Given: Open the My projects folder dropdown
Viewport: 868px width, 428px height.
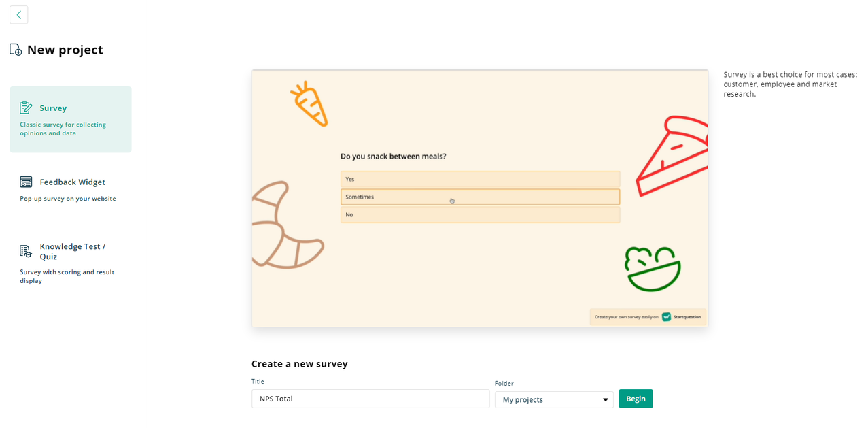Looking at the screenshot, I should [x=554, y=399].
